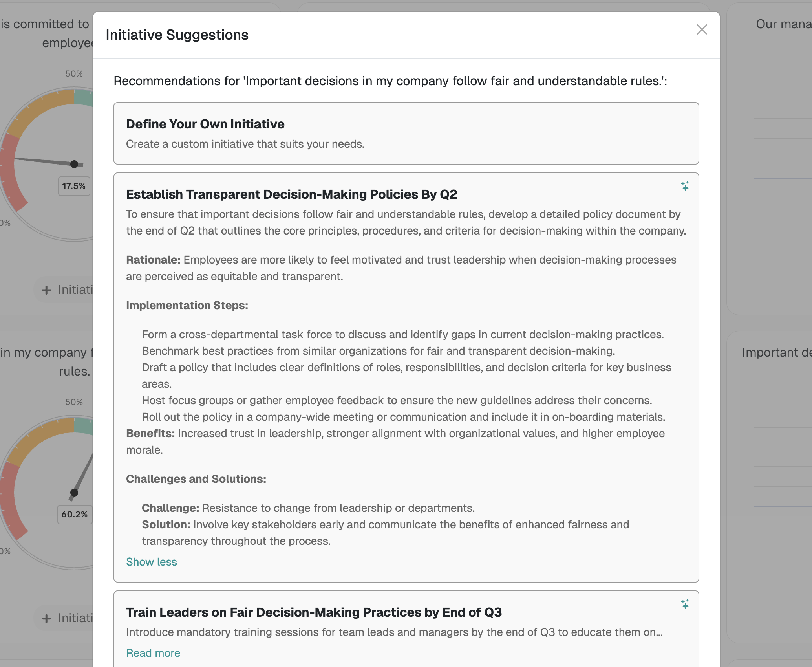Expand Train Leaders card with Read more
This screenshot has height=667, width=812.
click(x=153, y=653)
